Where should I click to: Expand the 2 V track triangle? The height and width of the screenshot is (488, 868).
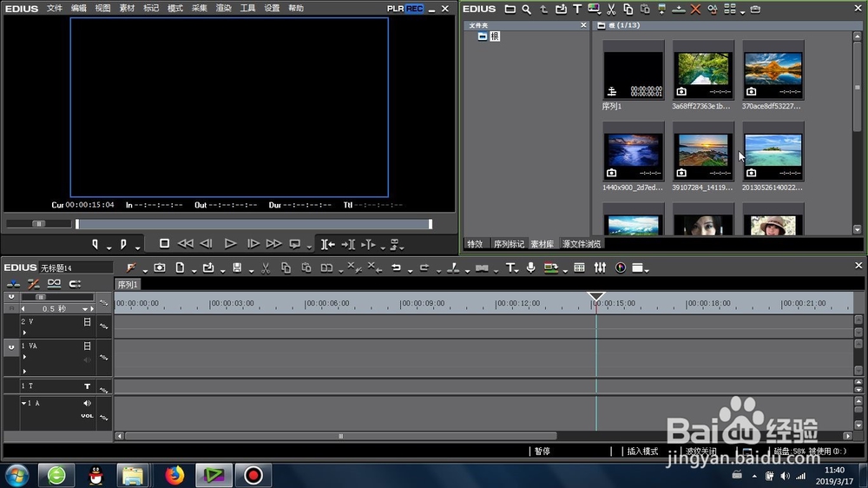click(x=24, y=333)
